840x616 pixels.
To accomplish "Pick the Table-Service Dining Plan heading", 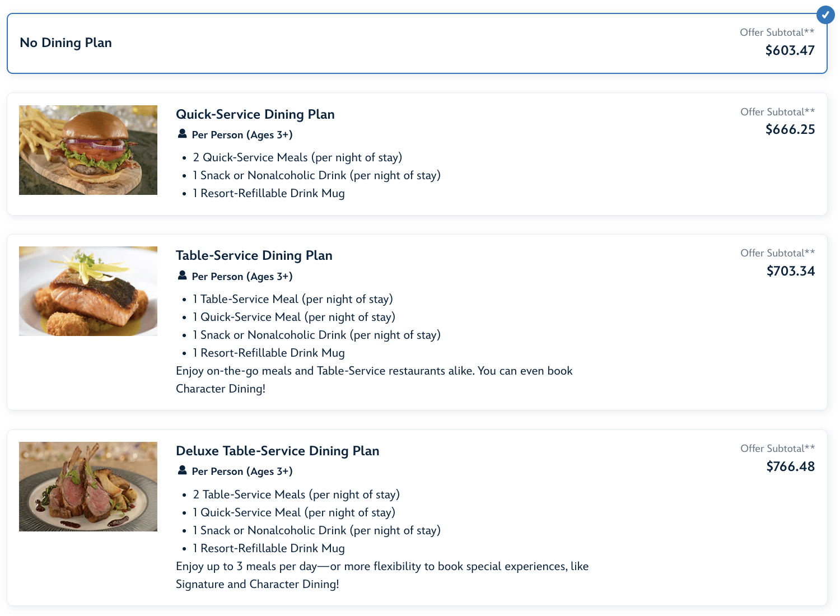I will click(x=254, y=255).
